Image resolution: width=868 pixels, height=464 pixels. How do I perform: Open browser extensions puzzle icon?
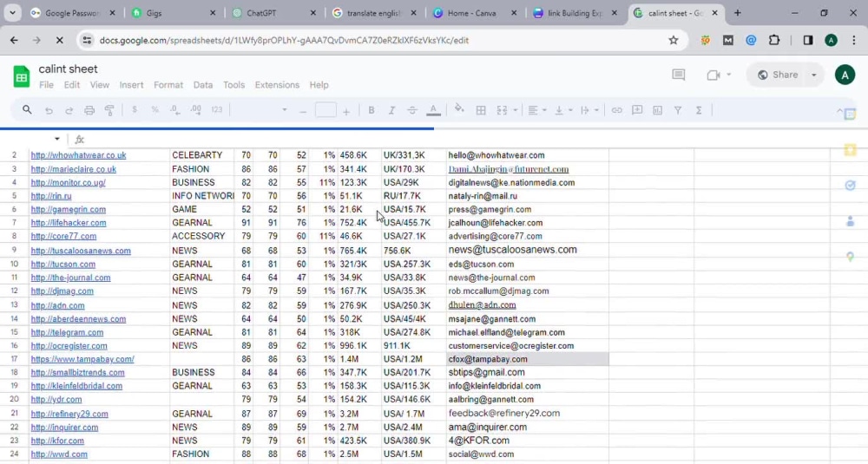coord(774,40)
